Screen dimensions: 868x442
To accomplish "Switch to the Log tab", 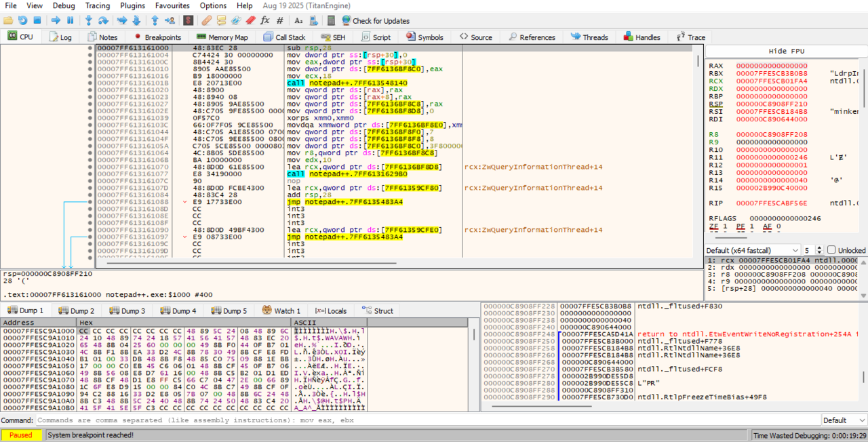I will tap(60, 37).
